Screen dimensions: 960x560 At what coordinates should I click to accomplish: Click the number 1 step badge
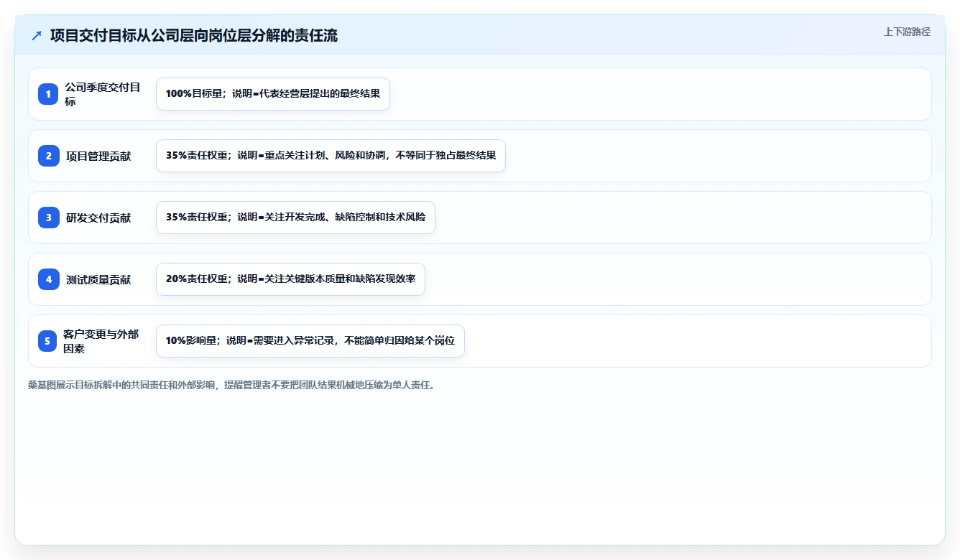(x=49, y=94)
